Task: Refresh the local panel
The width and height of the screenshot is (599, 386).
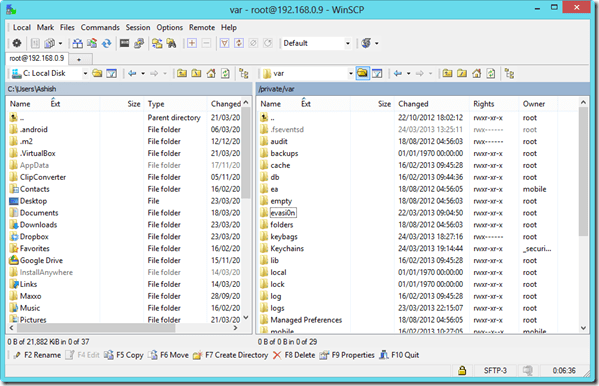Action: click(x=225, y=73)
